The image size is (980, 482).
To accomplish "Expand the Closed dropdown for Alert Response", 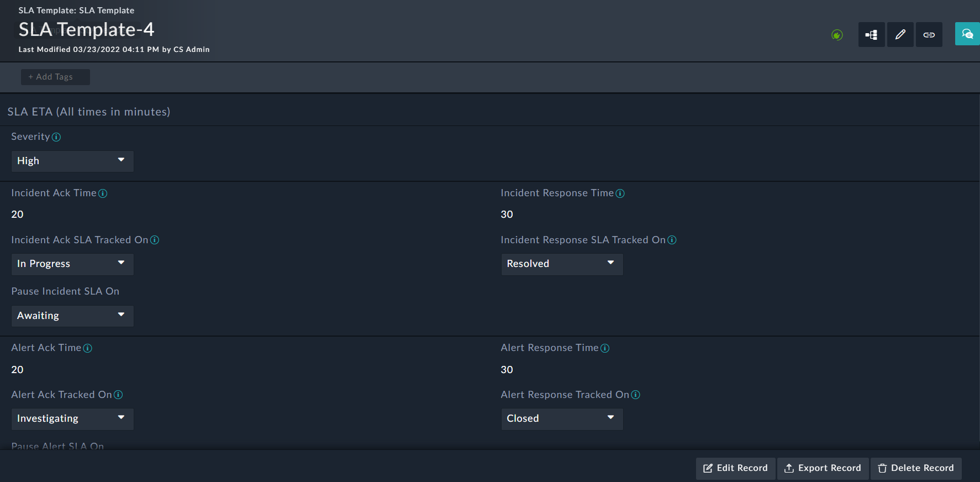I will (562, 418).
